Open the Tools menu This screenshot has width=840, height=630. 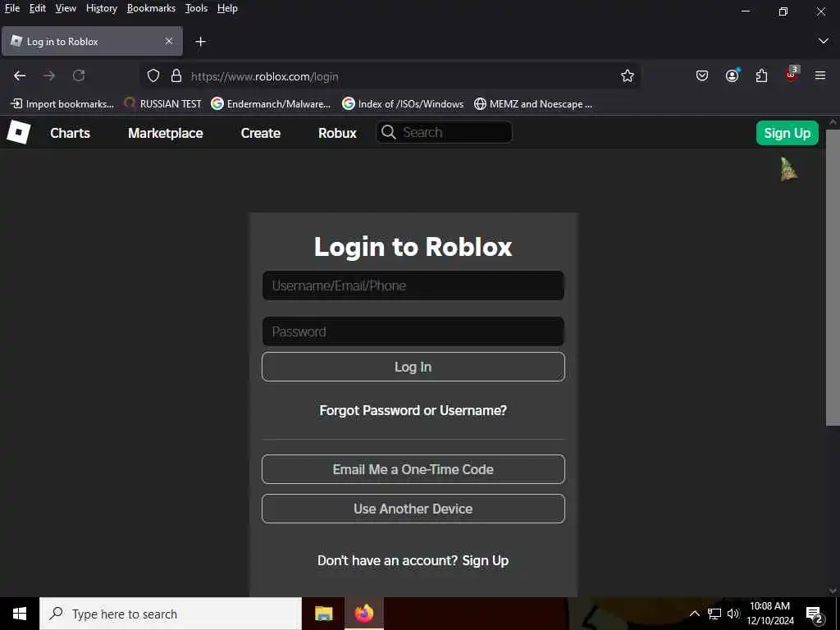click(196, 8)
